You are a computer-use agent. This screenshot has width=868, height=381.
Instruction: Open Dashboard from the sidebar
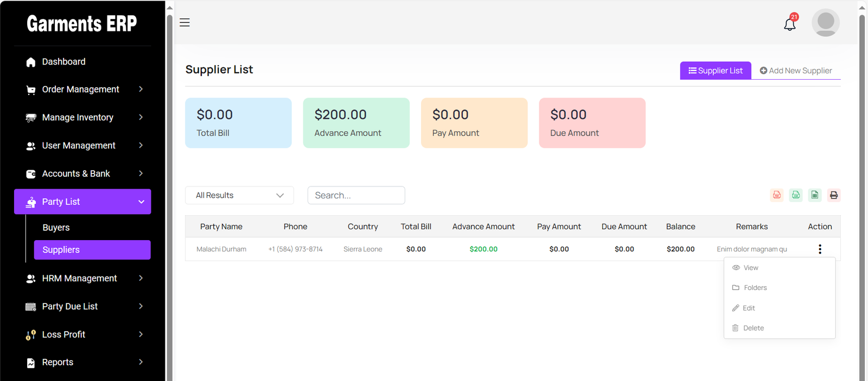(x=63, y=62)
